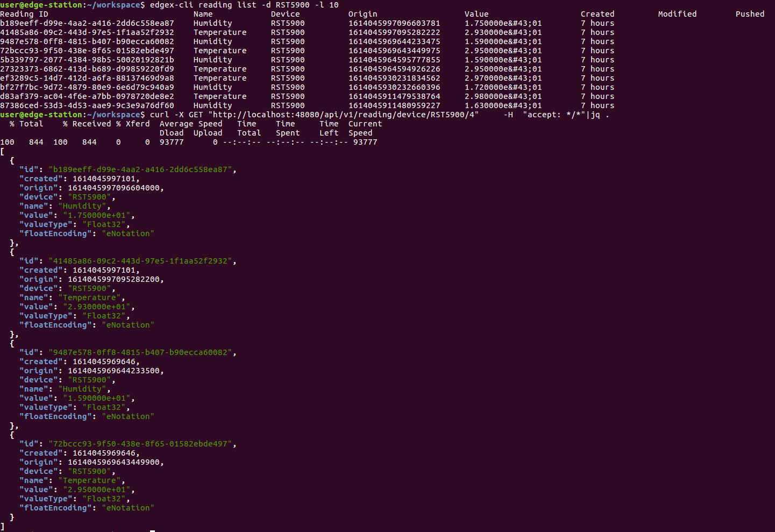Click the Created column header
Screen dimensions: 775x532
point(597,13)
